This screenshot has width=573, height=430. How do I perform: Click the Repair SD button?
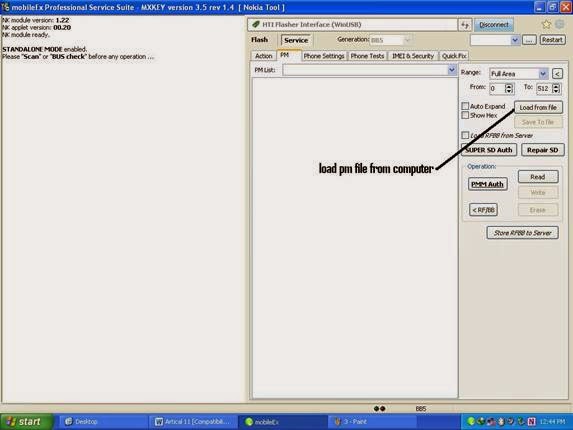pyautogui.click(x=542, y=150)
